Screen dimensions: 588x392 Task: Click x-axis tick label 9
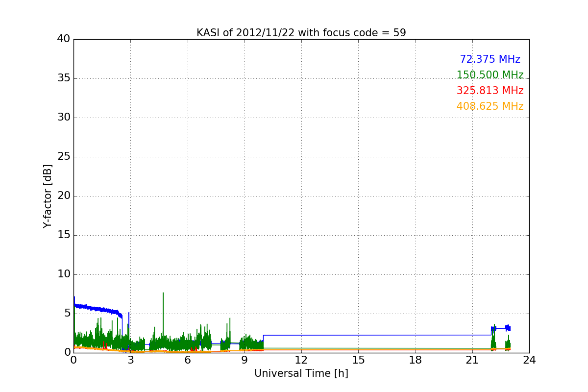244,360
